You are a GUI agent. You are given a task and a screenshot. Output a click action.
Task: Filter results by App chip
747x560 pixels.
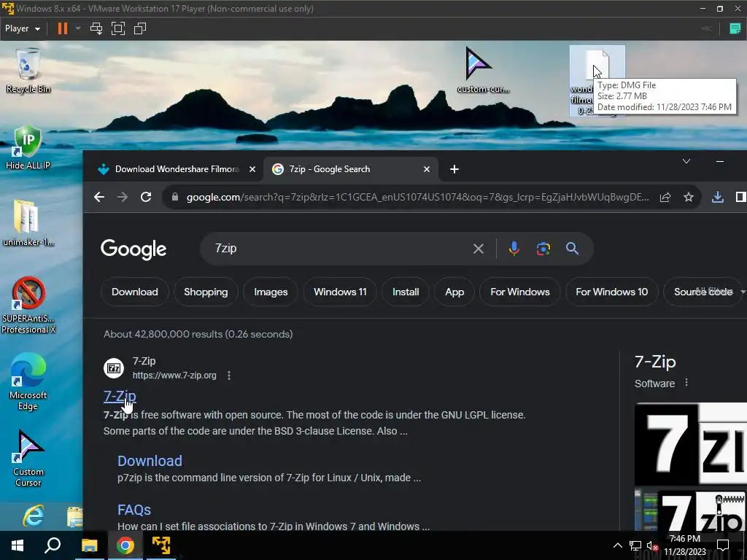pyautogui.click(x=454, y=292)
